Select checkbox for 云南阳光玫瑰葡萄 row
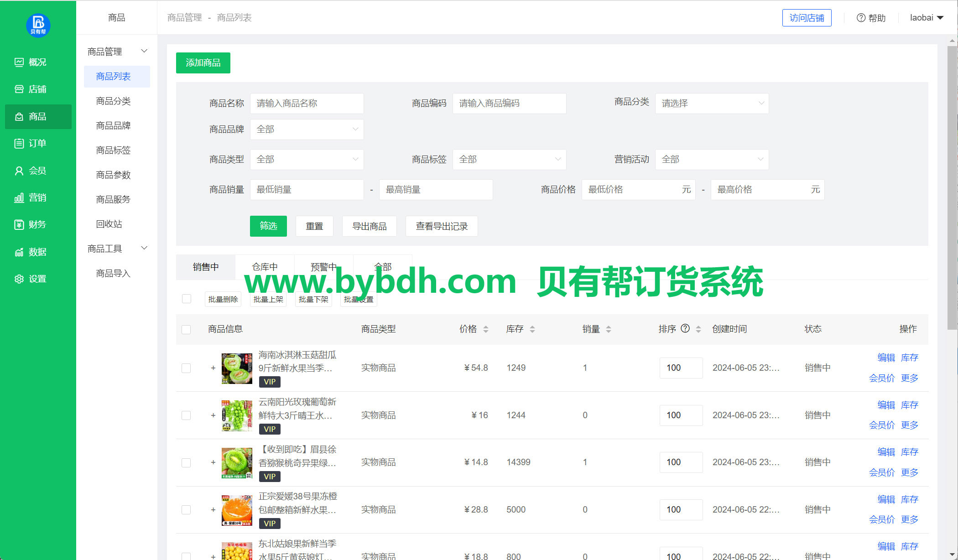 [x=186, y=415]
